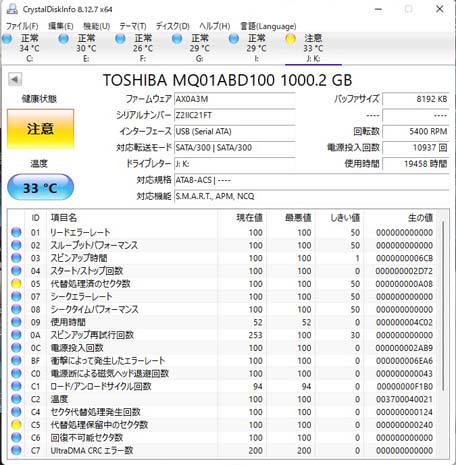
Task: Click status icon for C4 セクタ代替処理発生回数
Action: pos(16,412)
